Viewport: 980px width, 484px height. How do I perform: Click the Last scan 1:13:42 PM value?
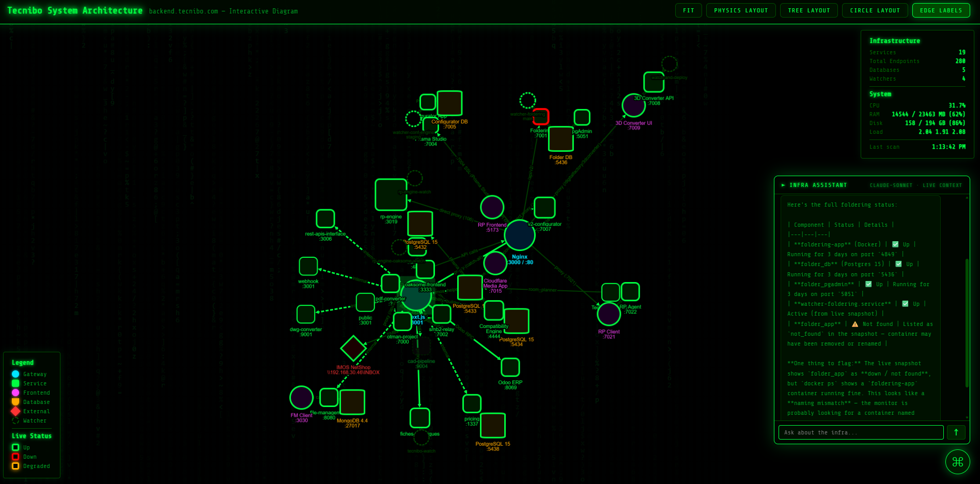[x=948, y=147]
